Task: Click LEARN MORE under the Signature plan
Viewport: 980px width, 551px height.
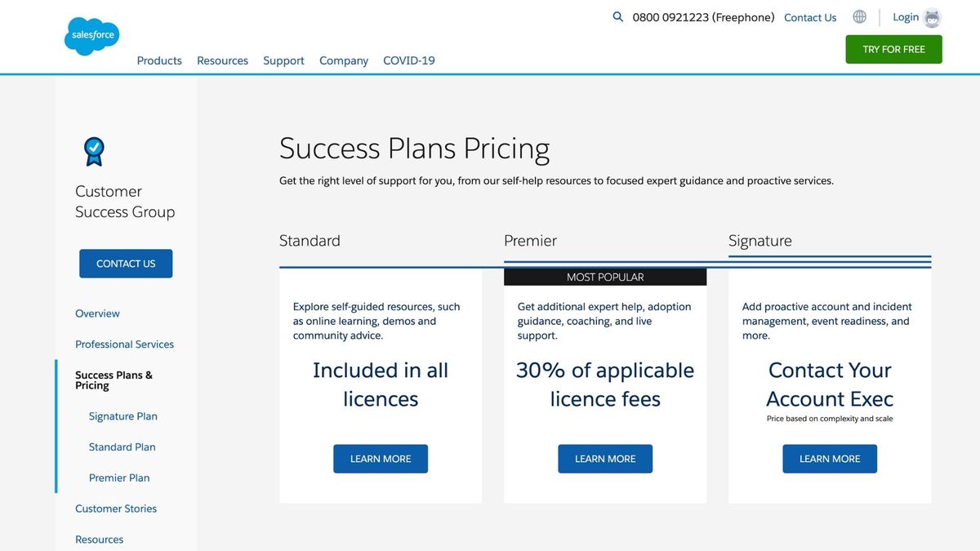Action: click(830, 459)
